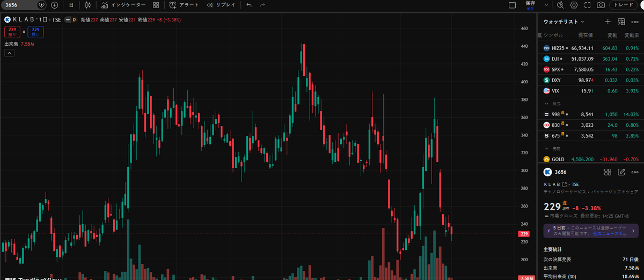Image resolution: width=644 pixels, height=280 pixels.
Task: Collapse the indicator legend chevron
Action: tap(9, 53)
